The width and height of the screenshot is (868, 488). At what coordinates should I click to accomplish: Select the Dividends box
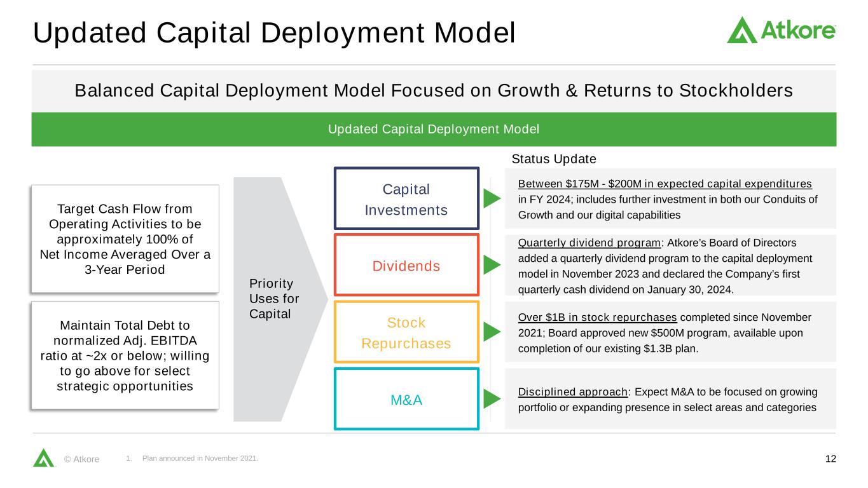[406, 265]
